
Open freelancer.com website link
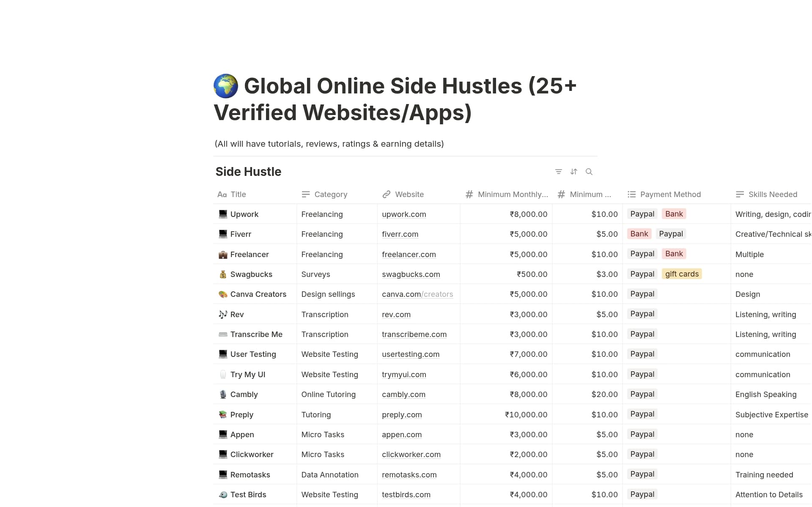click(x=409, y=255)
